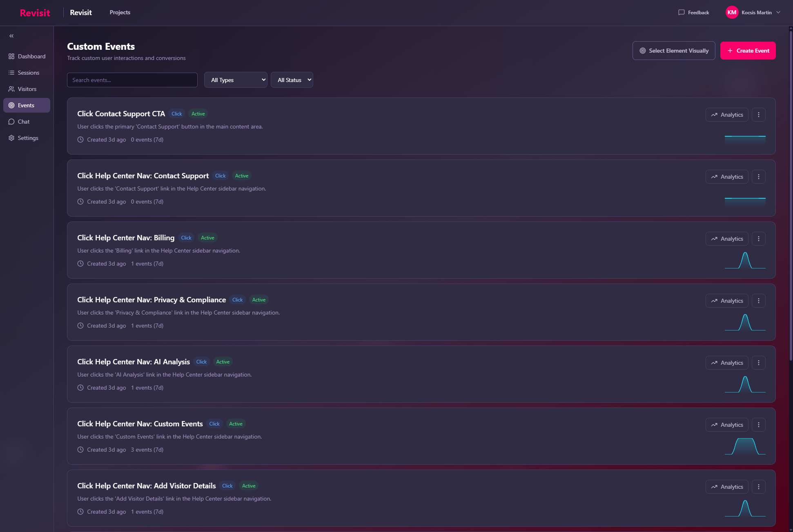Open Analytics for Click Help Center Nav: Custom Events
Image resolution: width=793 pixels, height=532 pixels.
click(726, 425)
